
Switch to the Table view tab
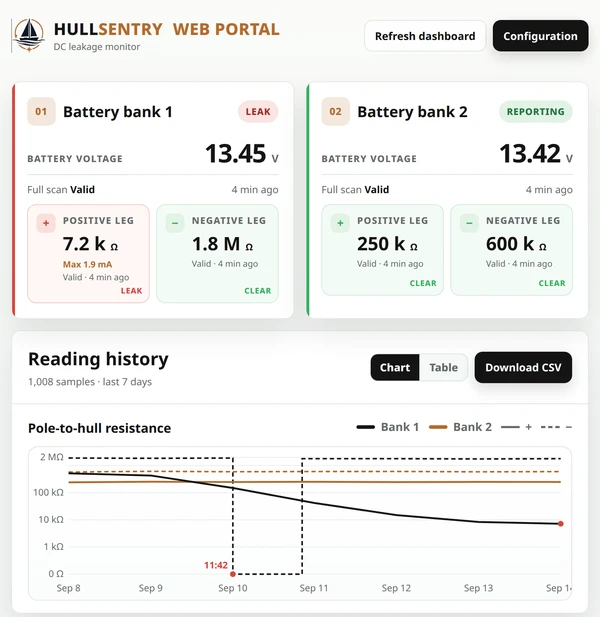[x=443, y=368]
